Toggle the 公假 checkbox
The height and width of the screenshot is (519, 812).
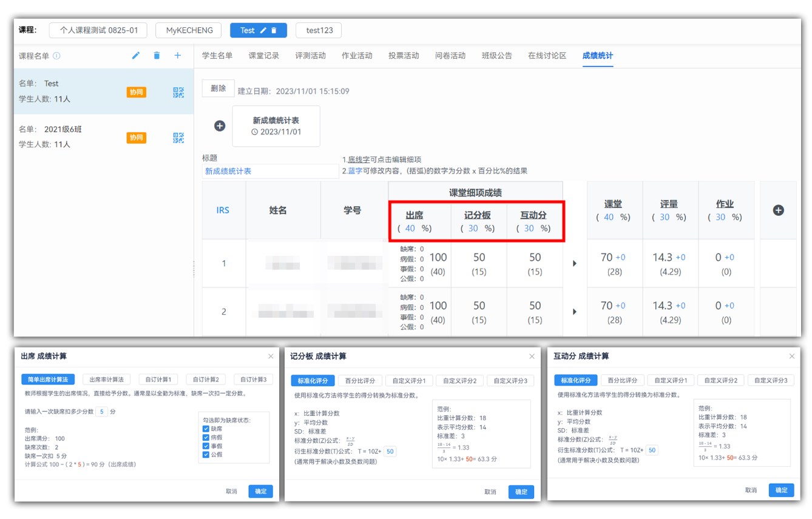(x=206, y=454)
